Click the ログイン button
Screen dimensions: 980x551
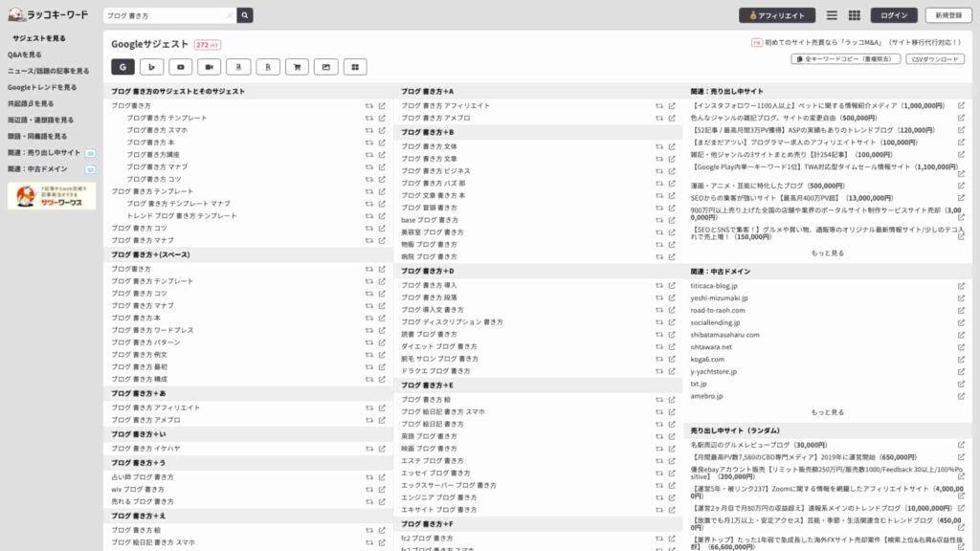[x=894, y=15]
